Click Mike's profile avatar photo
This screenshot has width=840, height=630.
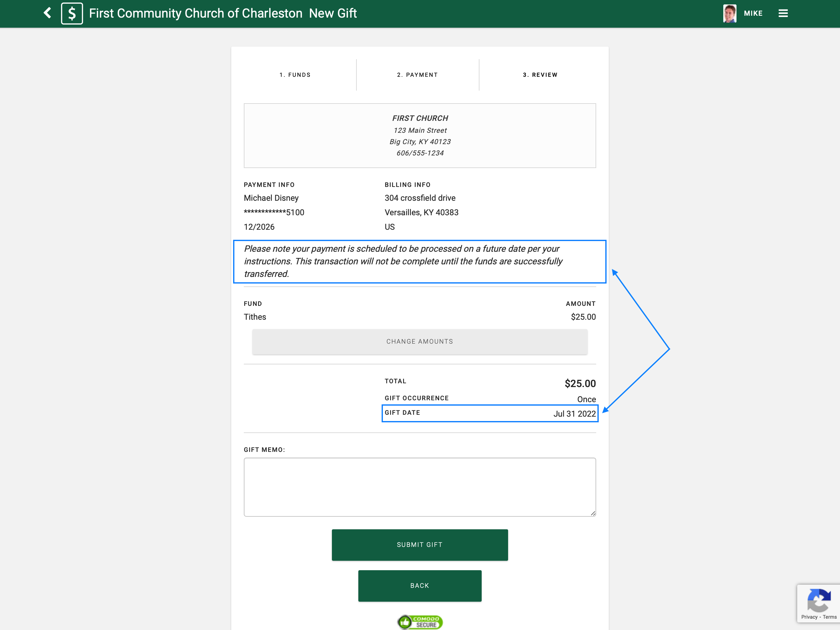730,13
